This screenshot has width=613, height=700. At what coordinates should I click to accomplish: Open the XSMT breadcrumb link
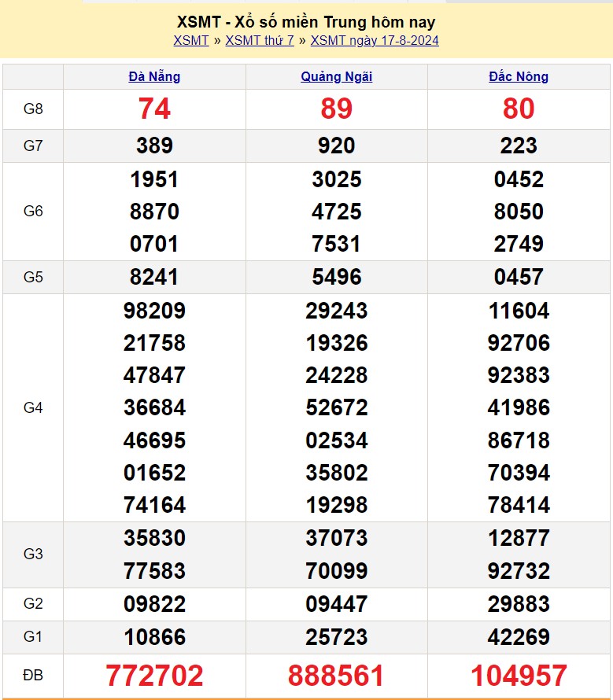[190, 41]
